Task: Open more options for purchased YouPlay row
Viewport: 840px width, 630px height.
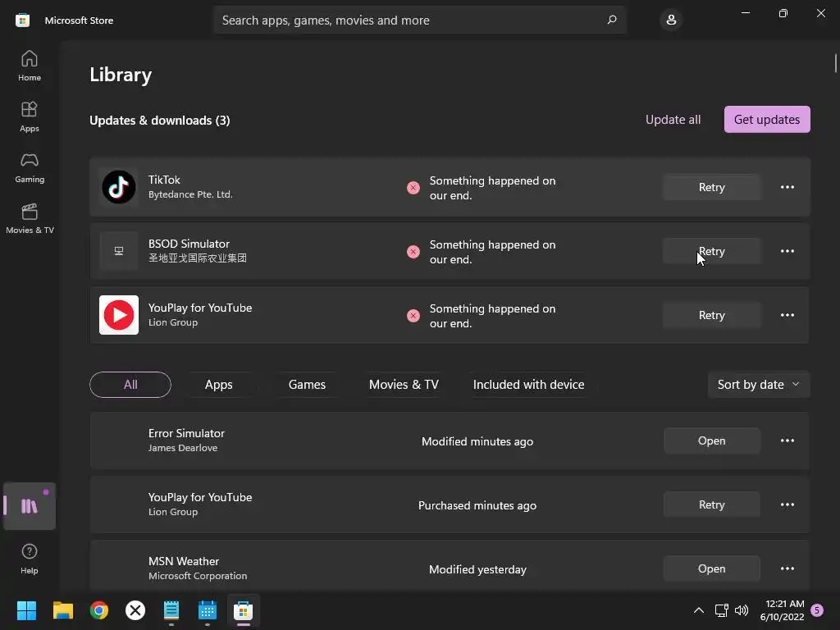Action: pyautogui.click(x=787, y=504)
